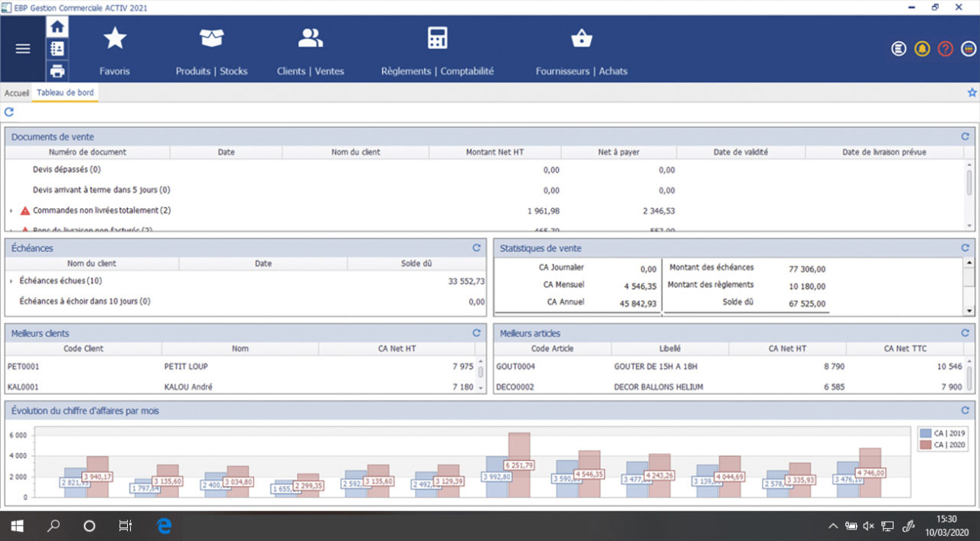The height and width of the screenshot is (541, 980).
Task: Open the hamburger navigation menu
Action: pos(22,48)
